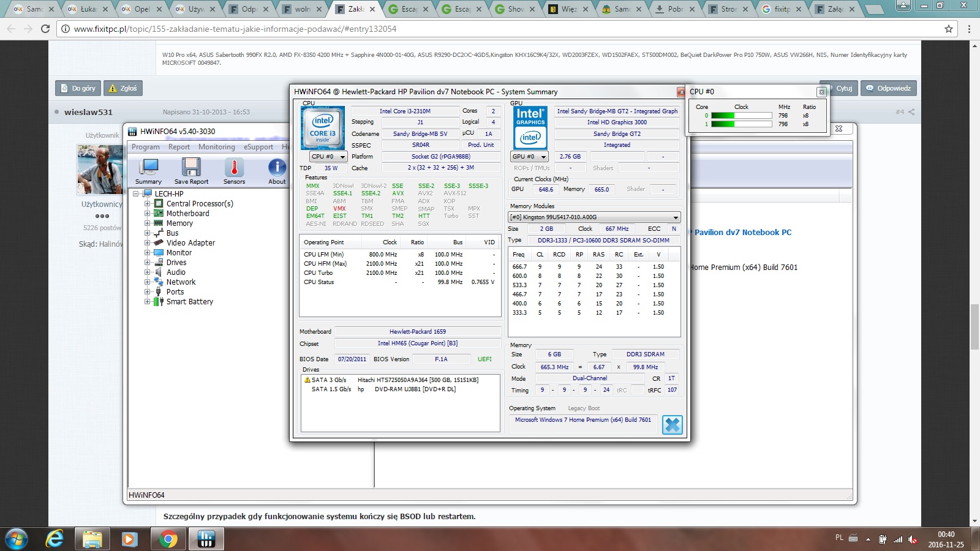980x551 pixels.
Task: Click wieslaw531's avatar photo
Action: click(x=100, y=170)
